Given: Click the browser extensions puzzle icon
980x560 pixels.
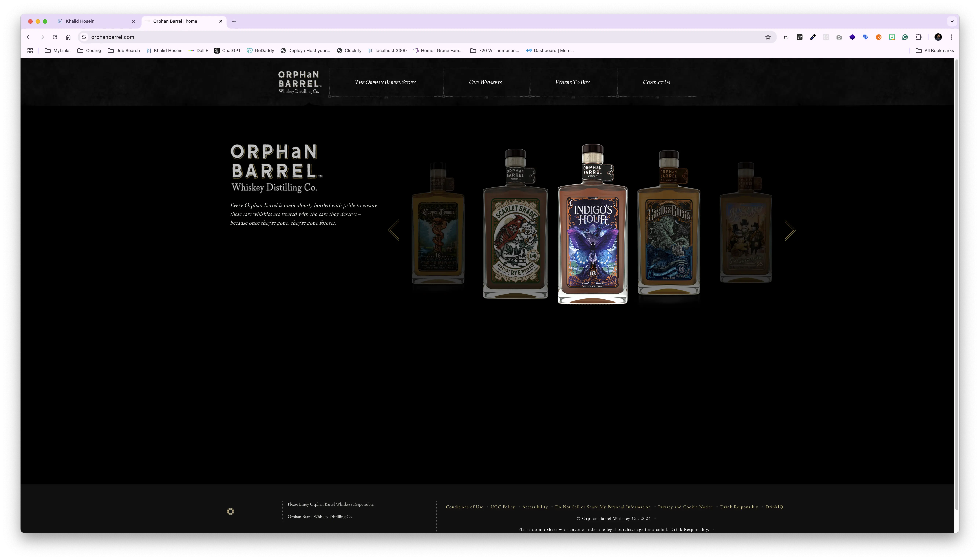Looking at the screenshot, I should pyautogui.click(x=919, y=37).
